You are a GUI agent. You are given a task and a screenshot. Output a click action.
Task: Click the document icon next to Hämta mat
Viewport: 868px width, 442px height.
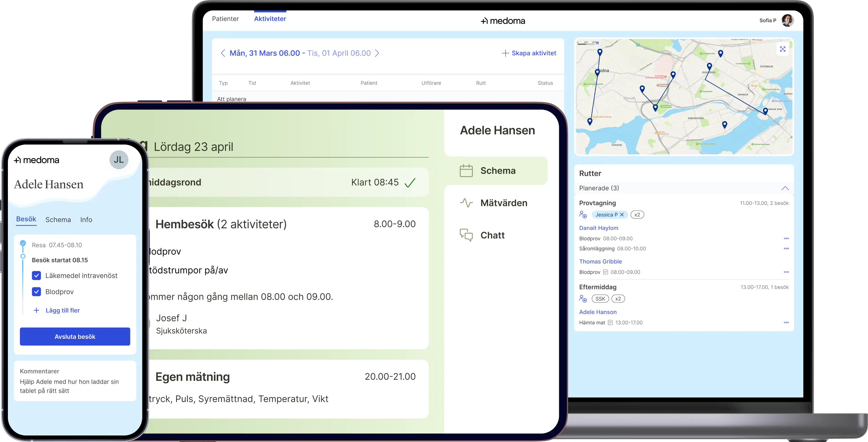pos(611,322)
